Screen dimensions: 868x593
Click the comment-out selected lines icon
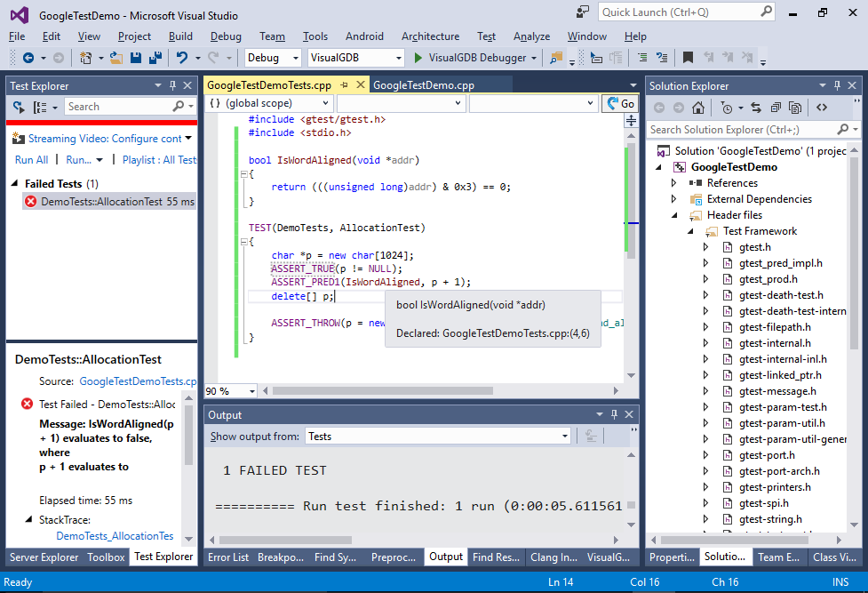[642, 58]
